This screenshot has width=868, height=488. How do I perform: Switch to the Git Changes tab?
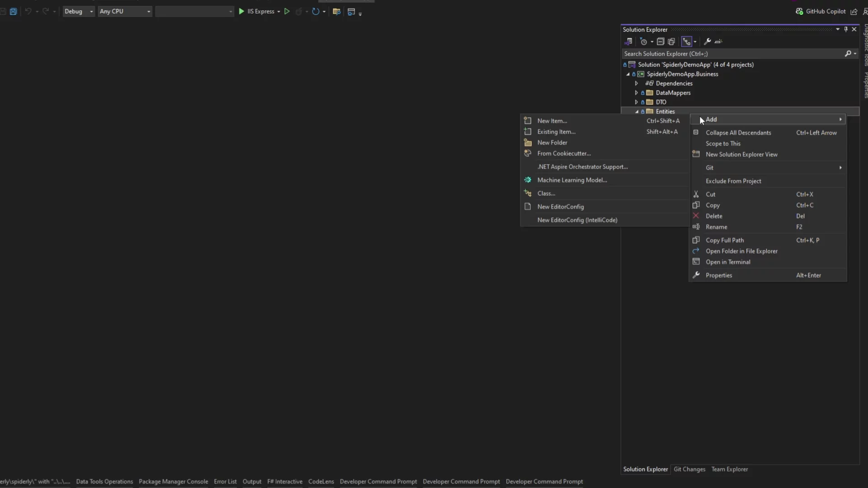[x=689, y=469]
